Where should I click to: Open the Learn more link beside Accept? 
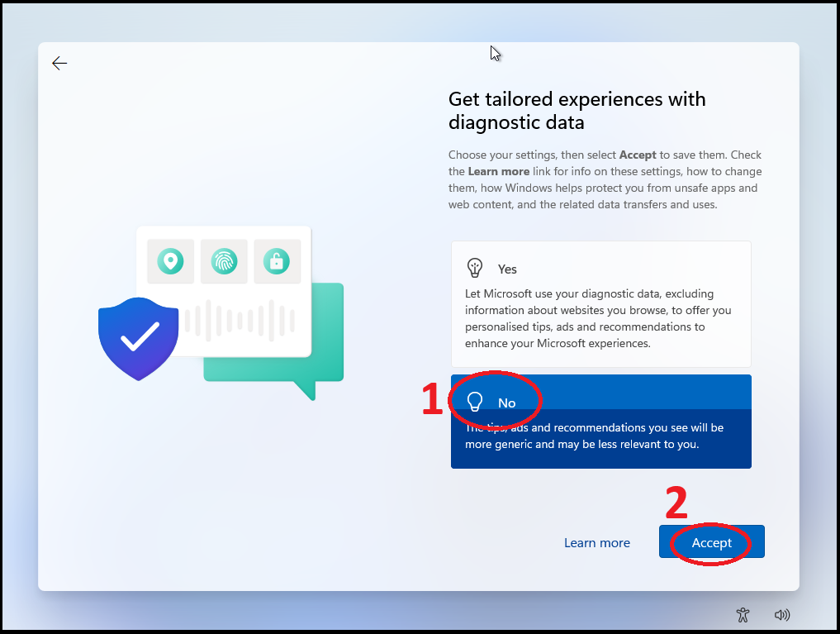(596, 543)
